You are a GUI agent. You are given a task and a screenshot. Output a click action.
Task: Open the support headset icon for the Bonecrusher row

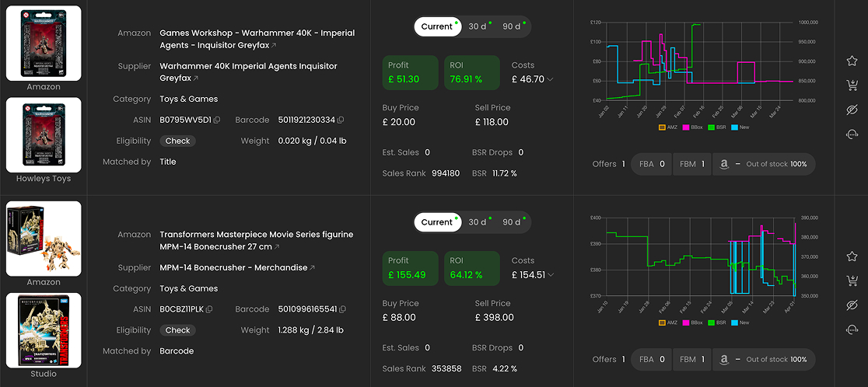852,330
